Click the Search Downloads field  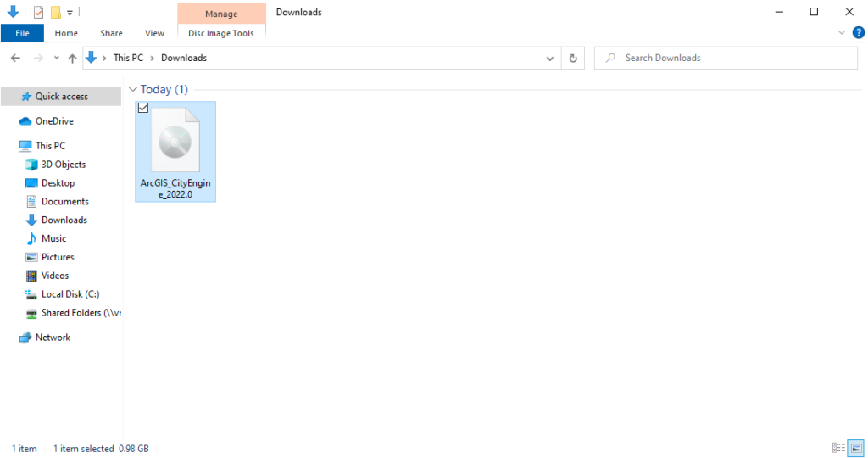(726, 58)
